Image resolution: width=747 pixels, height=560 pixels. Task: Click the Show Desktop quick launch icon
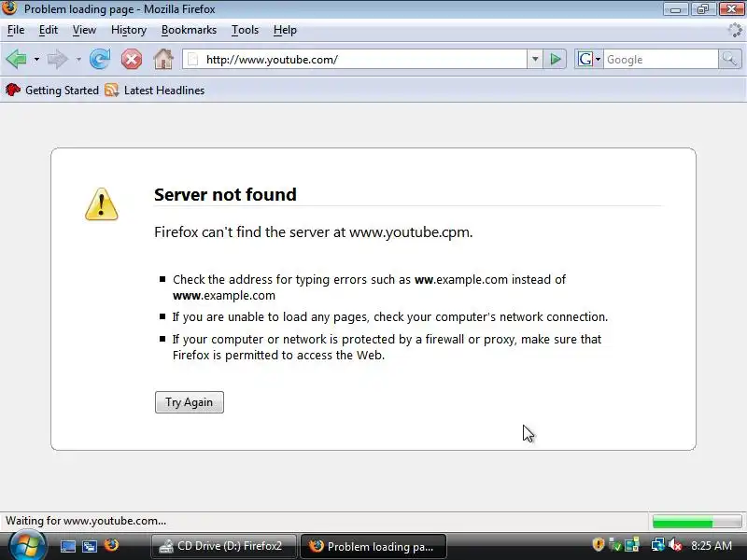pyautogui.click(x=67, y=546)
